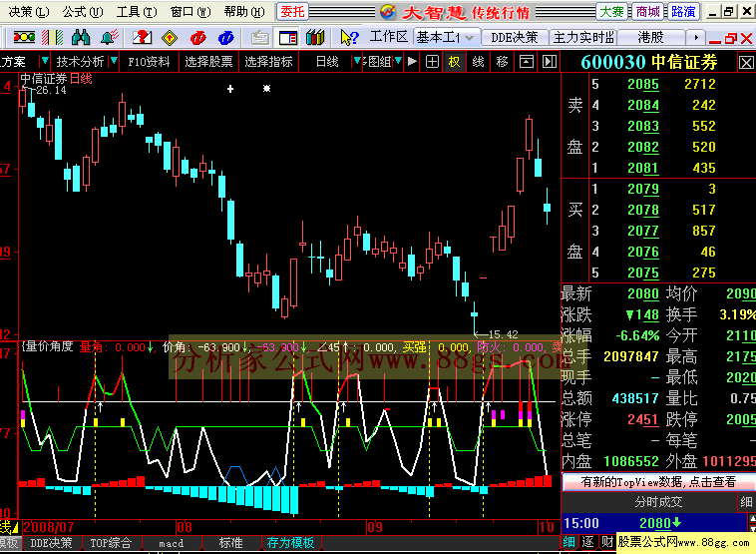Screen dimensions: 756x554
Task: Click the globe logo beside 大智慧 title
Action: tap(388, 12)
